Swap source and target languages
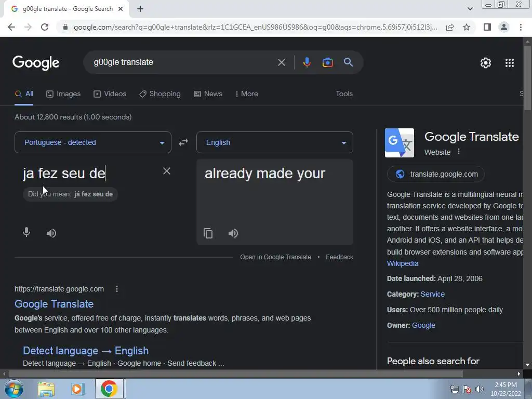This screenshot has height=399, width=532. [183, 142]
